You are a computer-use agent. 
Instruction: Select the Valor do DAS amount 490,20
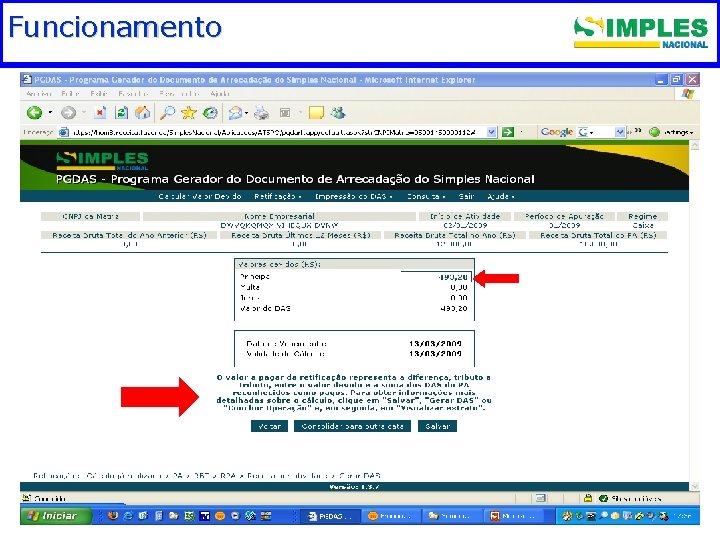coord(453,309)
